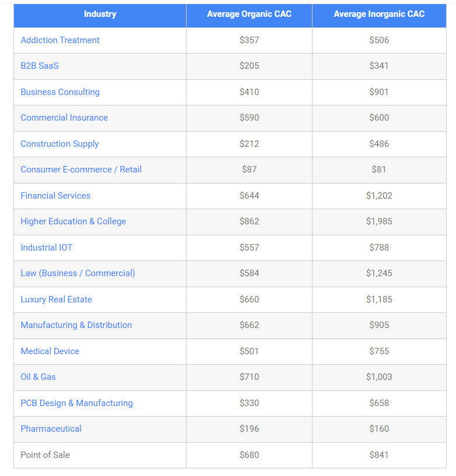The width and height of the screenshot is (456, 476).
Task: Click the Oil & Gas link
Action: [x=38, y=377]
